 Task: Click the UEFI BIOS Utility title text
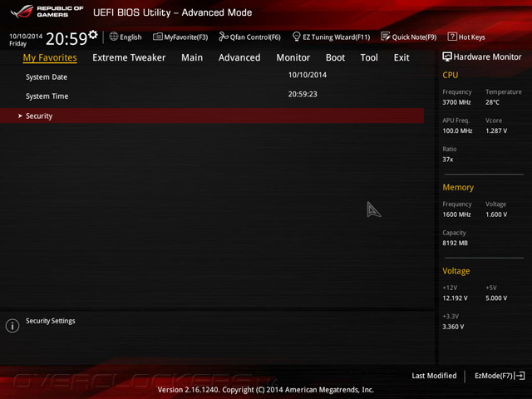[172, 12]
